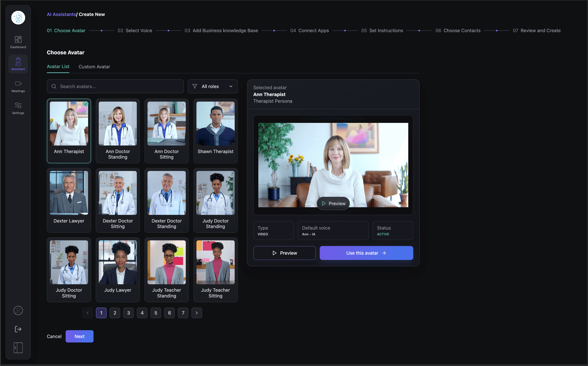Select the Avatar List tab

pyautogui.click(x=58, y=67)
